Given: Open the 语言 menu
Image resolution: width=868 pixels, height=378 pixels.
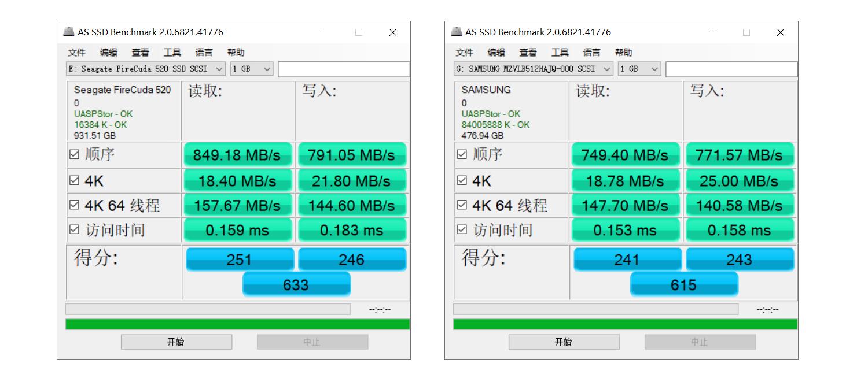Looking at the screenshot, I should coord(205,52).
